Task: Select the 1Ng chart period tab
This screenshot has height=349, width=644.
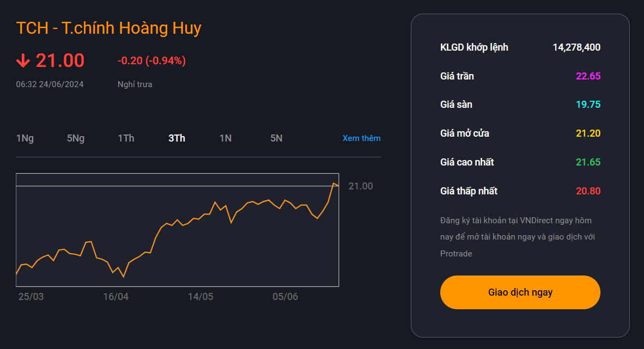Action: [x=25, y=138]
